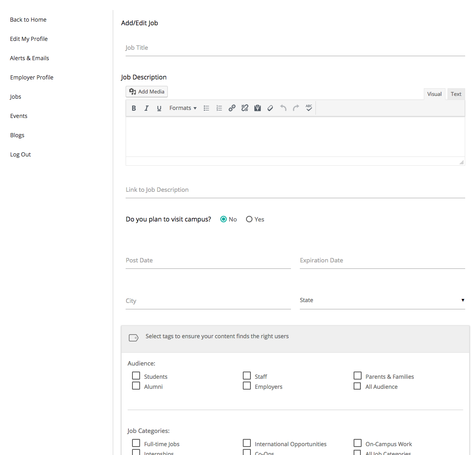Switch to the Visual editor tab
The image size is (476, 455).
434,94
